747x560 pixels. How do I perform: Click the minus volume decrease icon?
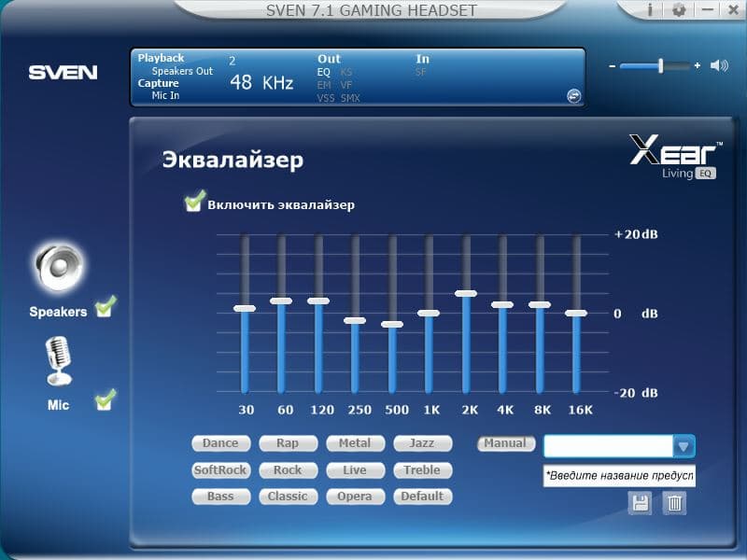point(613,66)
